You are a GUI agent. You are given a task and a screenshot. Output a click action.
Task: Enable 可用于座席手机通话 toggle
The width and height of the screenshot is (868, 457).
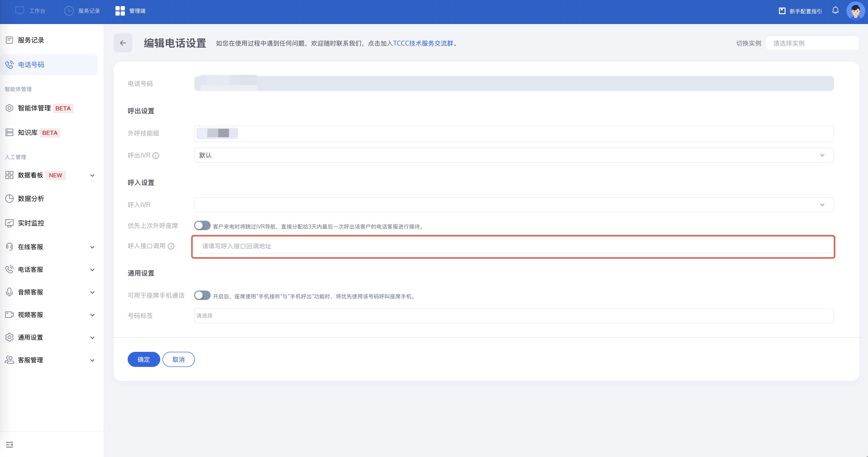(202, 295)
